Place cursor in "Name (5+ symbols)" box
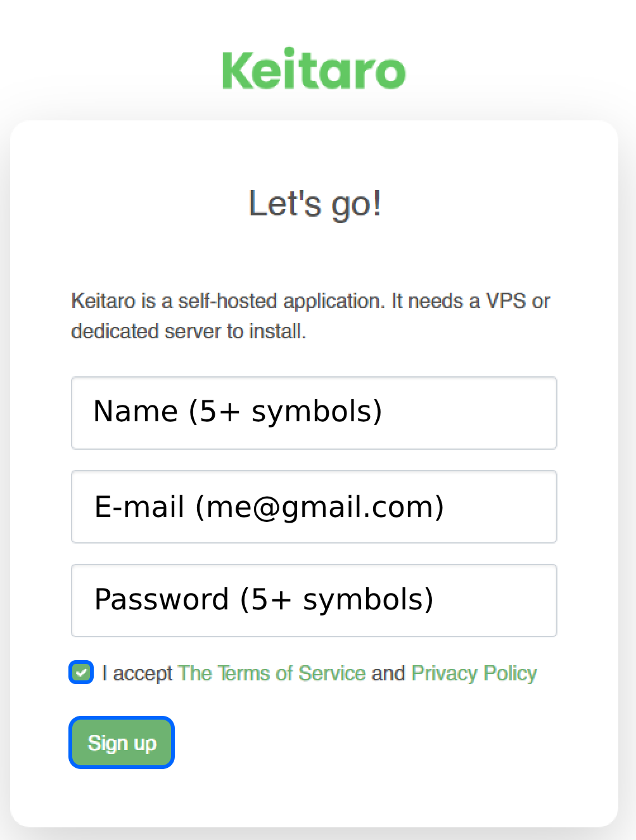 (x=314, y=413)
